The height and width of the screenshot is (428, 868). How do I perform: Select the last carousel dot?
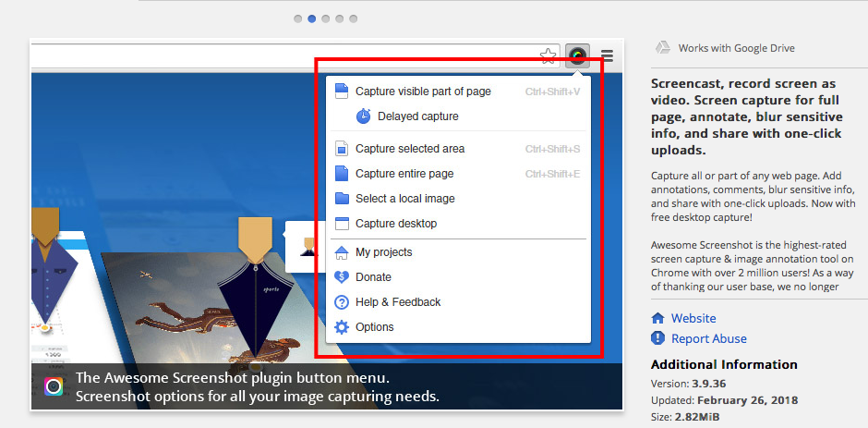click(x=354, y=18)
